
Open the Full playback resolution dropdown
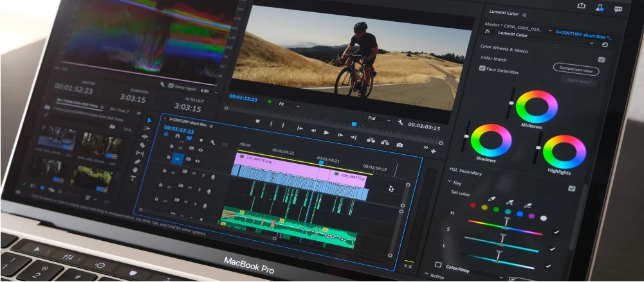click(x=379, y=119)
